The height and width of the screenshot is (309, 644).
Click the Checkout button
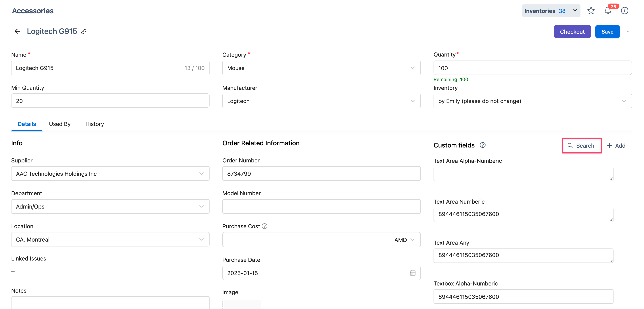[572, 32]
